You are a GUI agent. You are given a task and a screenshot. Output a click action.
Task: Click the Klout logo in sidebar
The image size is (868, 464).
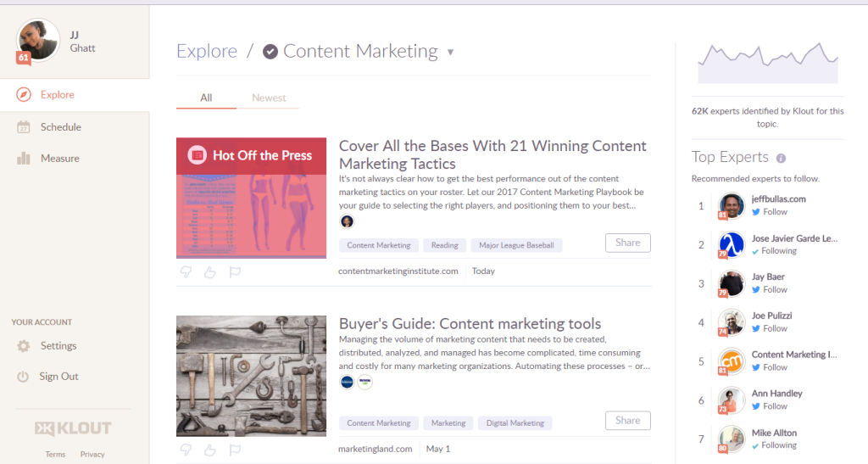[73, 428]
